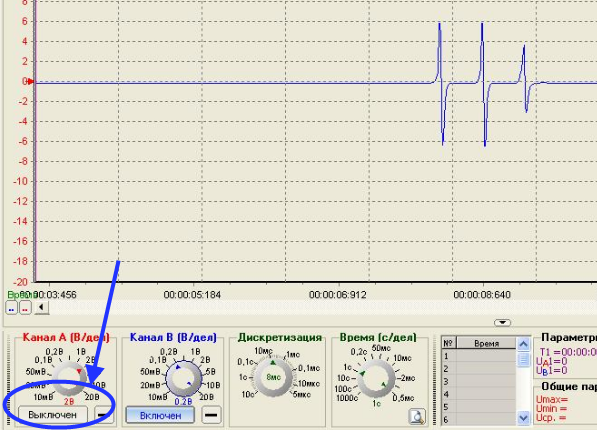Viewport: 597px width, 430px height.
Task: Select row 5 in the markers table
Action: 479,407
